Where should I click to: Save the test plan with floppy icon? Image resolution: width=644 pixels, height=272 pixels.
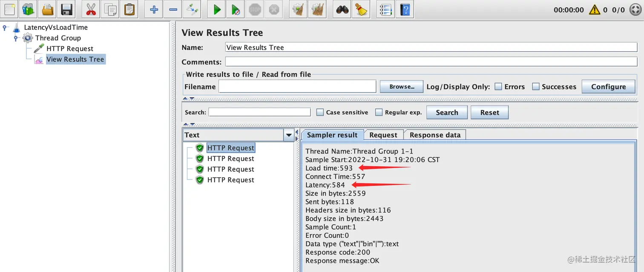pos(66,9)
